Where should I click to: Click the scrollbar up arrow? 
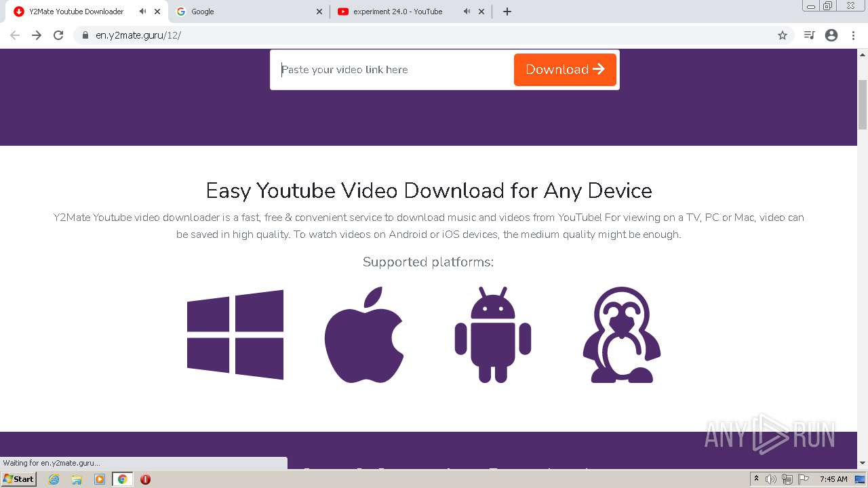click(x=863, y=54)
